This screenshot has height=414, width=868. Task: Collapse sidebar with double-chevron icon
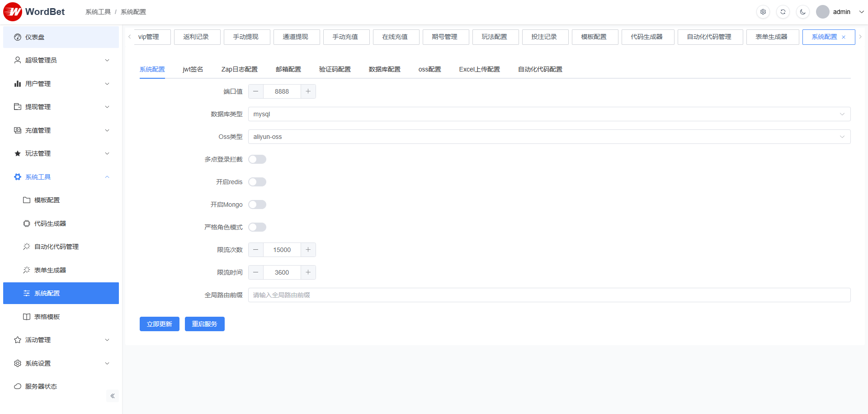tap(113, 396)
